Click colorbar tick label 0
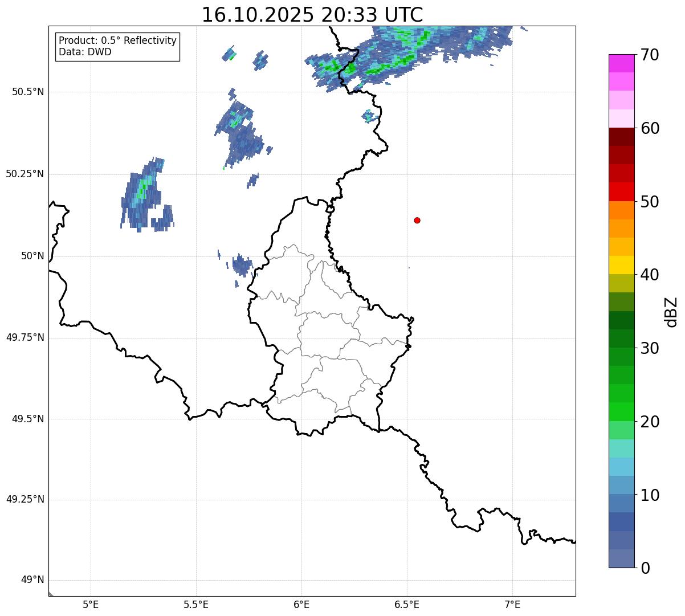This screenshot has height=616, width=685. [x=645, y=568]
